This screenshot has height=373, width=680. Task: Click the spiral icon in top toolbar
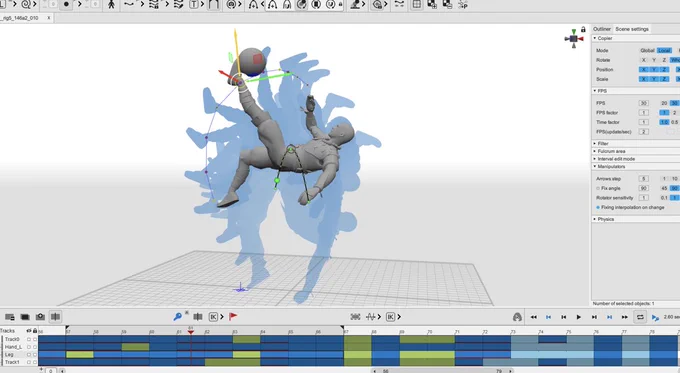pyautogui.click(x=26, y=4)
